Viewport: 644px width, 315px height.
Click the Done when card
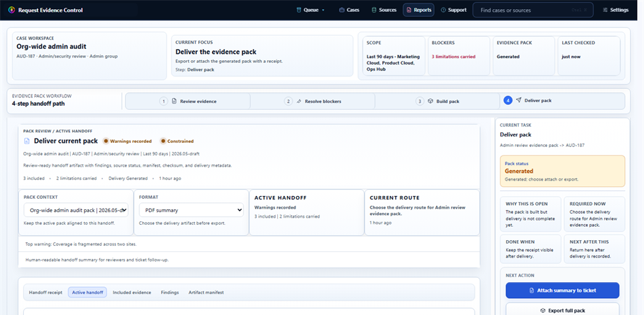pyautogui.click(x=530, y=249)
